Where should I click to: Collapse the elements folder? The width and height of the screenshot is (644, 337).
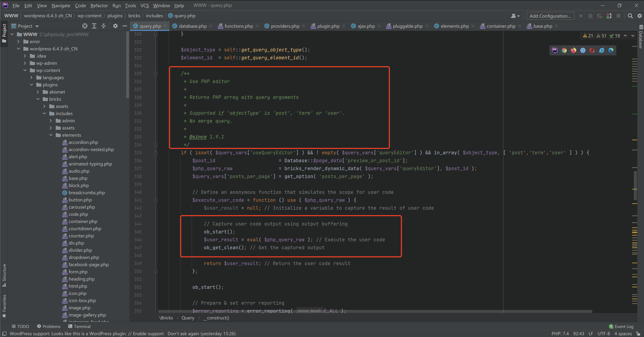pos(51,135)
